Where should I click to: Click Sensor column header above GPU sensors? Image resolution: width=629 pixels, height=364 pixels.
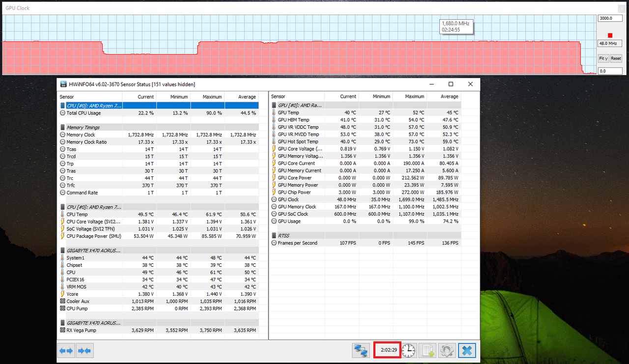[297, 96]
